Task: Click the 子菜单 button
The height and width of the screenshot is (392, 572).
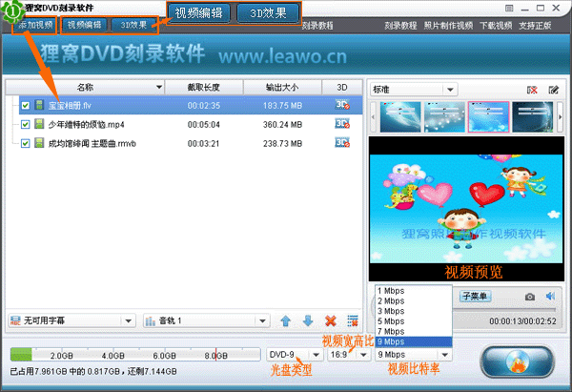Action: pyautogui.click(x=475, y=296)
